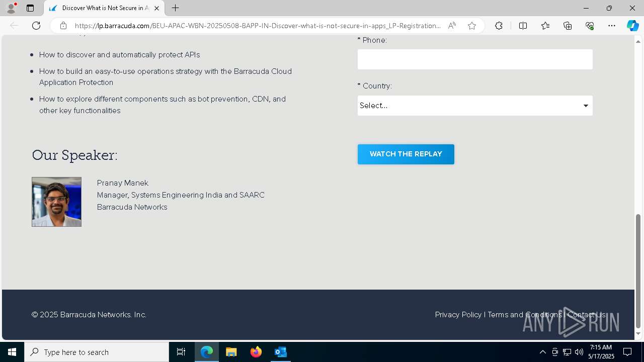Screen dimensions: 644x362
Task: Open the volume control tray icon
Action: pos(579,352)
